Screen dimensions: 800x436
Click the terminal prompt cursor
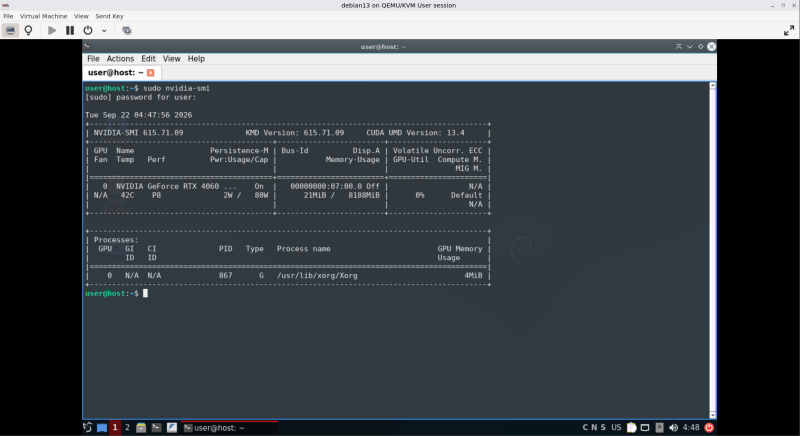145,293
